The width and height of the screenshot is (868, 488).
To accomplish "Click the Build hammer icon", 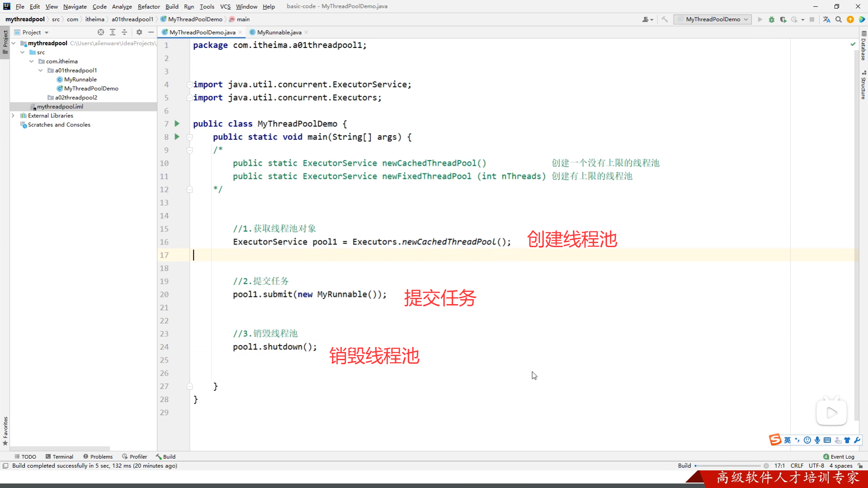I will (665, 19).
